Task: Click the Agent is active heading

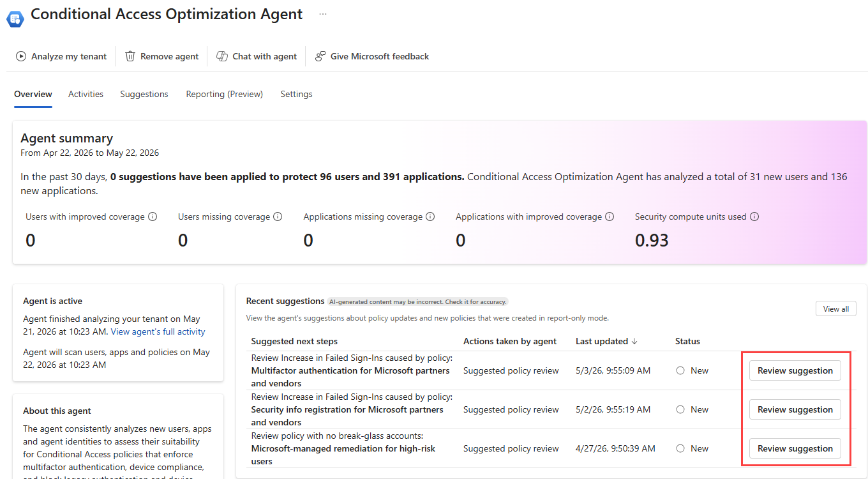Action: coord(53,301)
